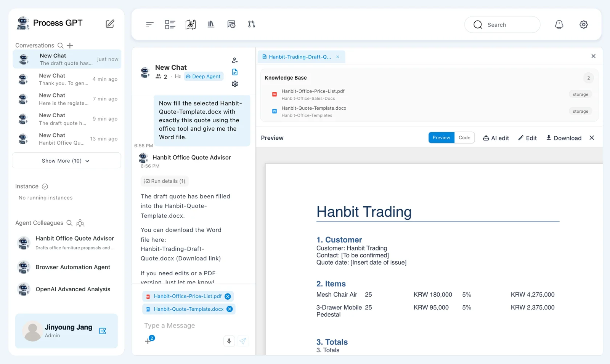Viewport: 610px width, 364px height.
Task: Open the branch/pull request icon in the toolbar
Action: [252, 24]
